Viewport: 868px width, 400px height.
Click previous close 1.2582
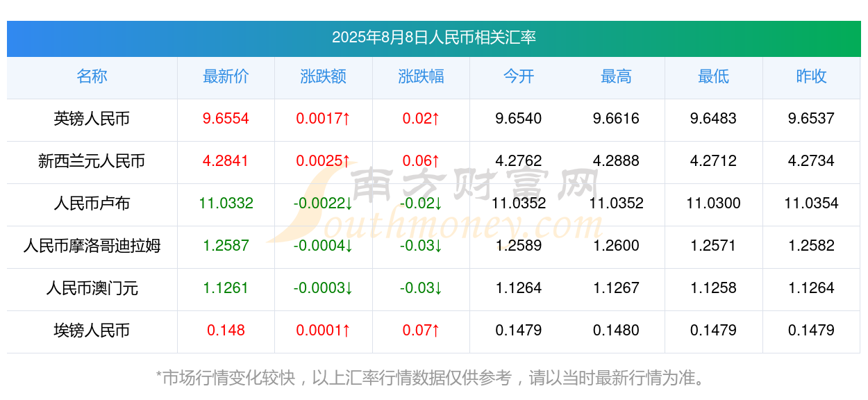(811, 246)
